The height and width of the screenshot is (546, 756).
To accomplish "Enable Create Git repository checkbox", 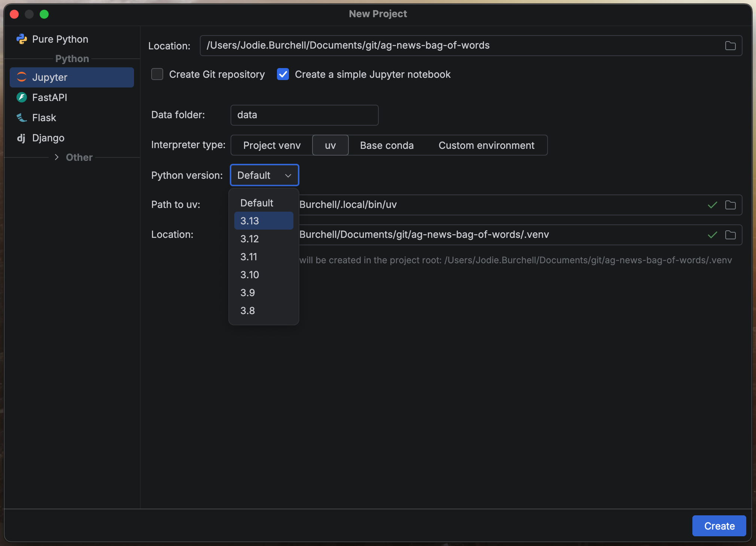I will (157, 74).
